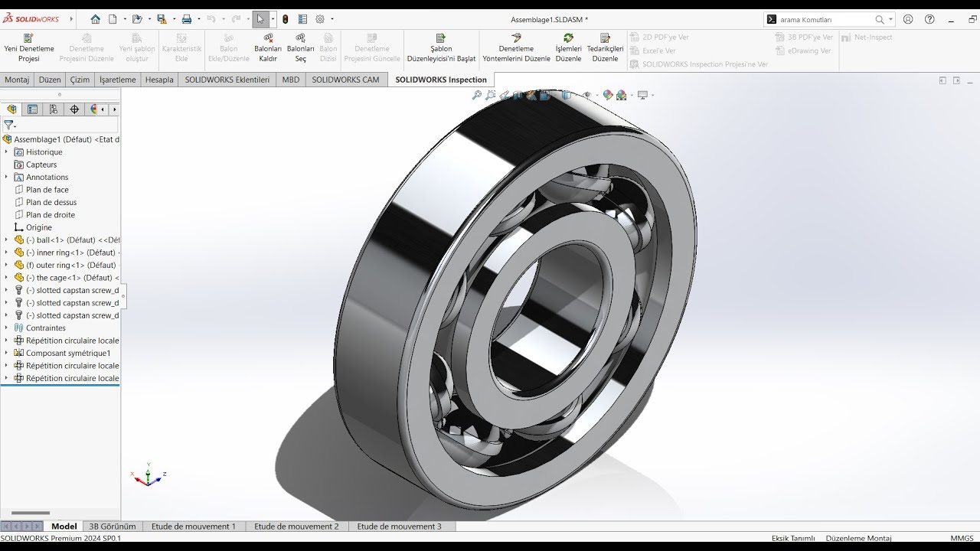The height and width of the screenshot is (551, 980).
Task: Click the Zoom to Area icon
Action: [490, 96]
